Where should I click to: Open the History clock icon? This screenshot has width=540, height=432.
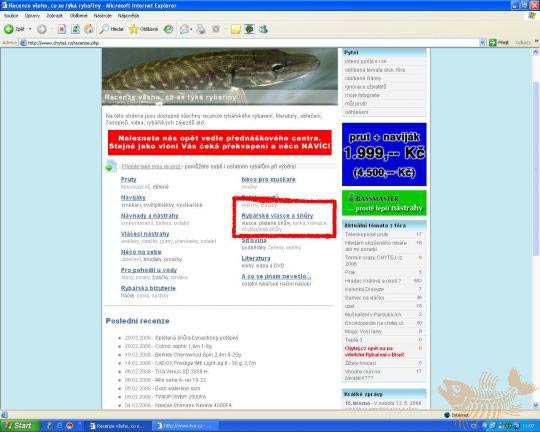tap(168, 29)
